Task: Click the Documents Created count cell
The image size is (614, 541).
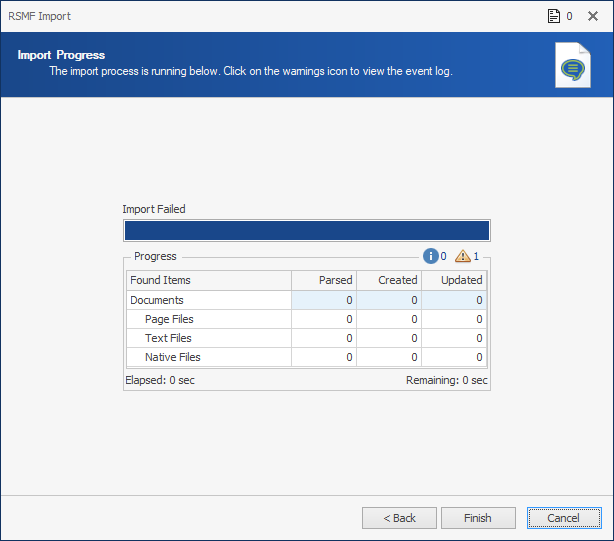Action: pyautogui.click(x=389, y=300)
